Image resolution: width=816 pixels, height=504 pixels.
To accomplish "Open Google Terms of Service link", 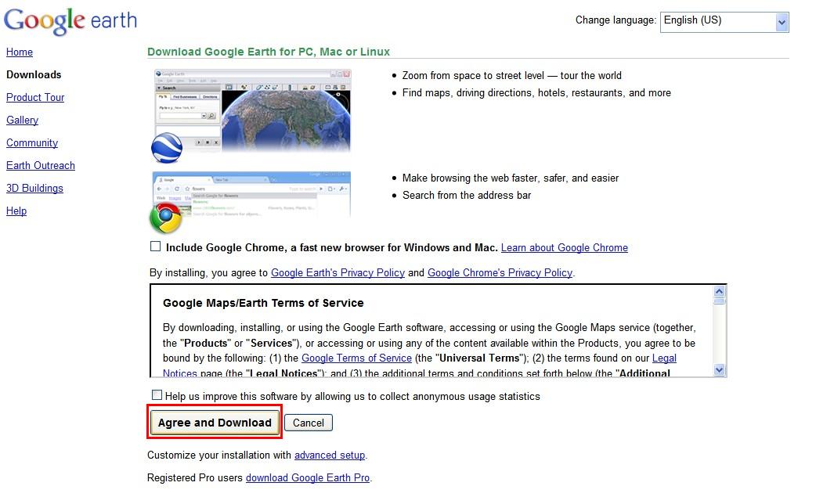I will click(x=356, y=358).
